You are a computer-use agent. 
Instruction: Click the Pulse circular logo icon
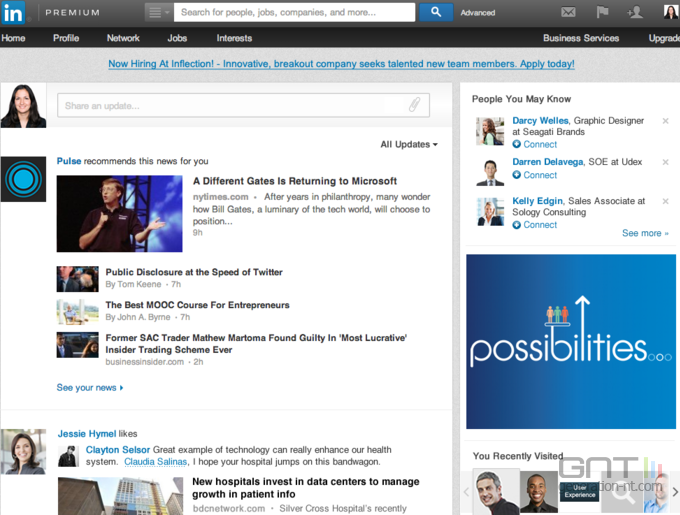(x=23, y=179)
